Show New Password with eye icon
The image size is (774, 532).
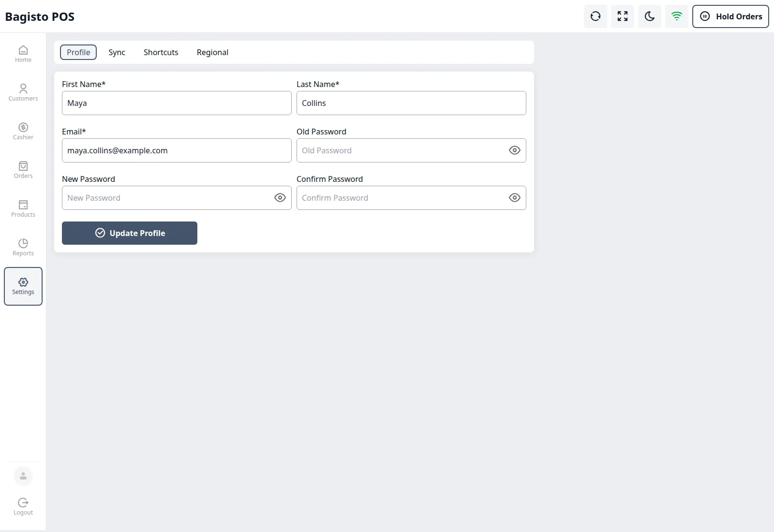[280, 198]
